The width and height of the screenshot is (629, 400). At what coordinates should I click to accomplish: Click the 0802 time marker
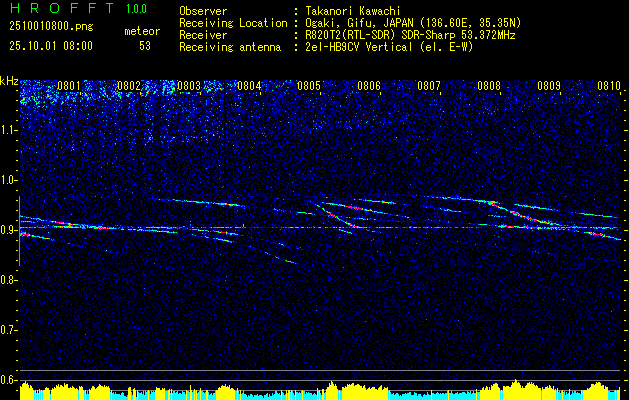click(x=129, y=85)
